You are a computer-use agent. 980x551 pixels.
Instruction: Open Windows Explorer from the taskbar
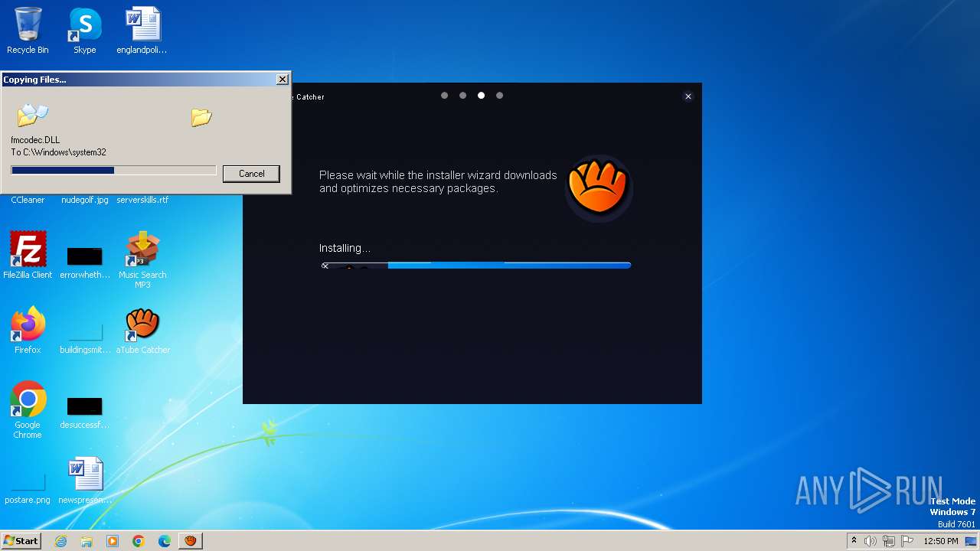tap(87, 541)
